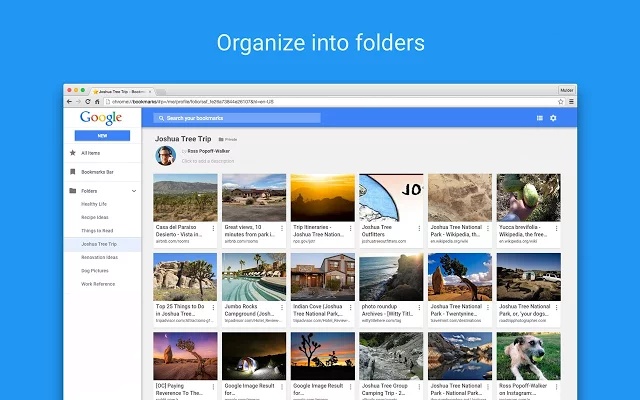Open more options for Top 25 Things card
This screenshot has width=640, height=400.
click(x=213, y=307)
